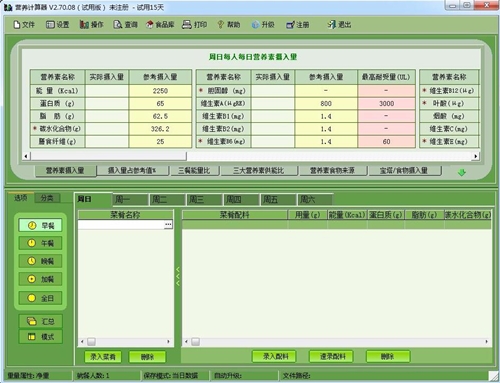Open the 营养素摄入量 nutrient intake tab
Viewport: 500px width, 383px height.
pyautogui.click(x=65, y=171)
